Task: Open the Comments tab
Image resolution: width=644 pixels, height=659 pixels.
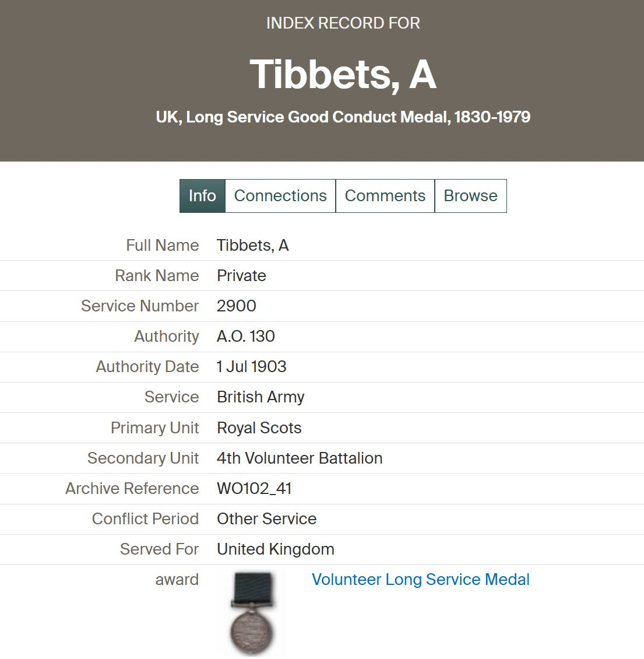Action: (x=385, y=196)
